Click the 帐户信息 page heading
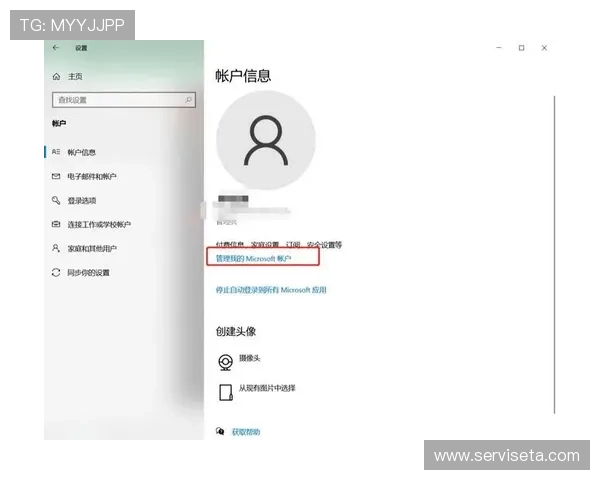Screen dimensions: 600x480 coord(243,76)
